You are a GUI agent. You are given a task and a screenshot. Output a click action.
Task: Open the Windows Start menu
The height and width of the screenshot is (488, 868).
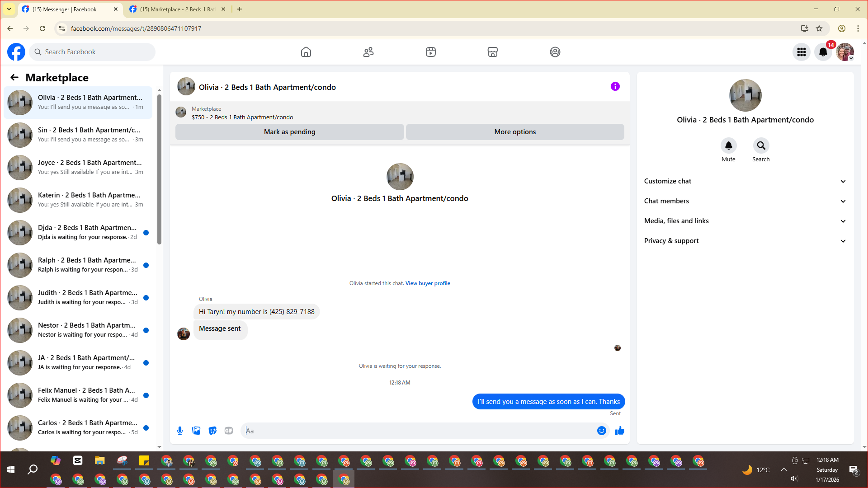click(x=11, y=470)
